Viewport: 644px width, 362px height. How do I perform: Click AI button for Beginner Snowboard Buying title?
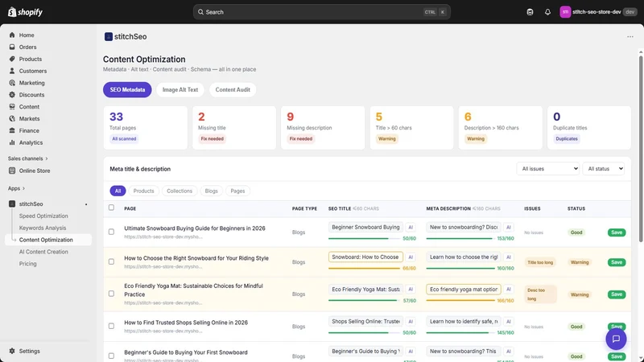411,227
